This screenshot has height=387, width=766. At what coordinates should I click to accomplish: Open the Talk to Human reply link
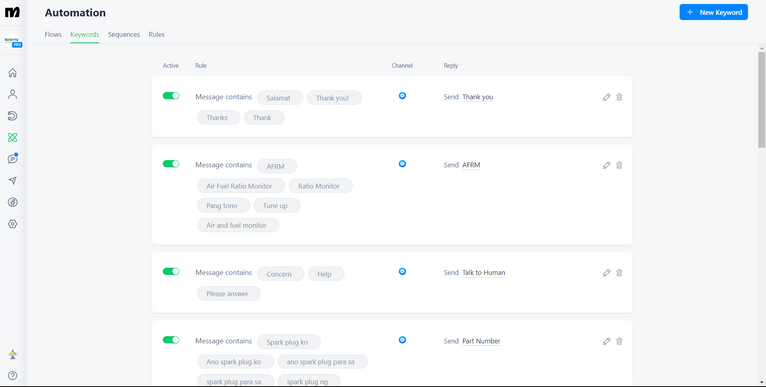click(x=484, y=273)
